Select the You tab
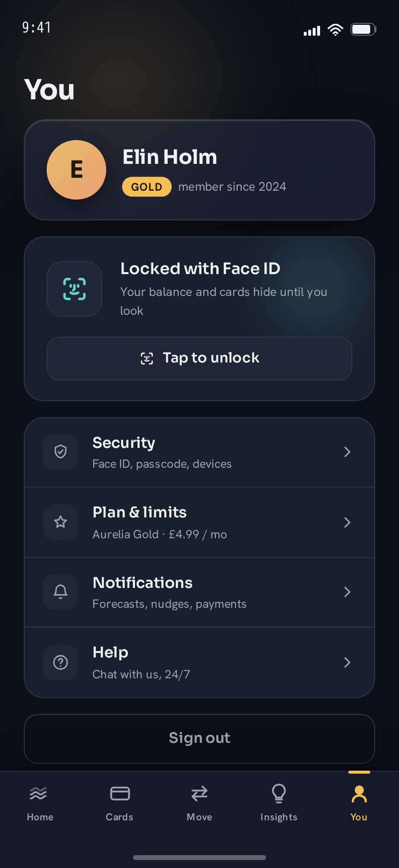Viewport: 399px width, 868px height. click(x=359, y=803)
